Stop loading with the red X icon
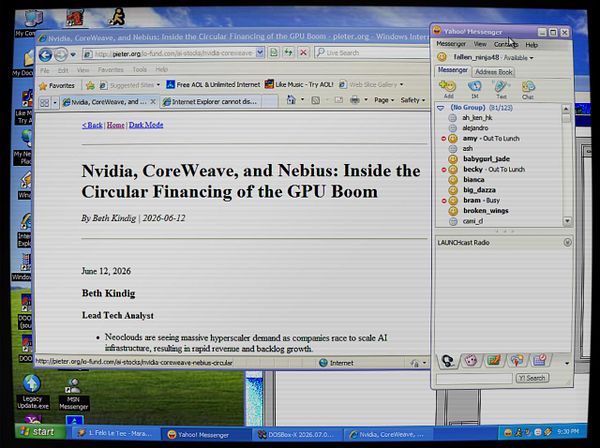Viewport: 600px width, 448px height. click(x=303, y=52)
